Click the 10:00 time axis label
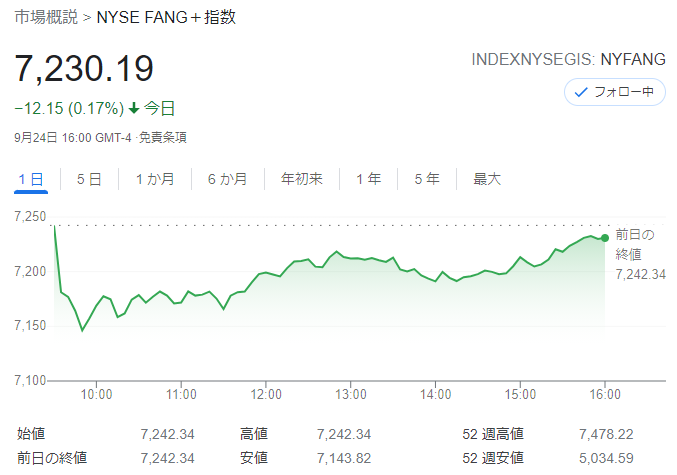 click(x=96, y=394)
